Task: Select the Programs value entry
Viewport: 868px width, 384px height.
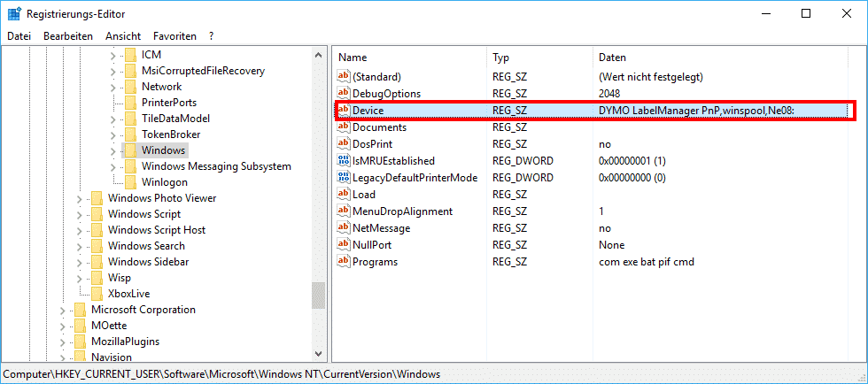Action: (x=375, y=262)
